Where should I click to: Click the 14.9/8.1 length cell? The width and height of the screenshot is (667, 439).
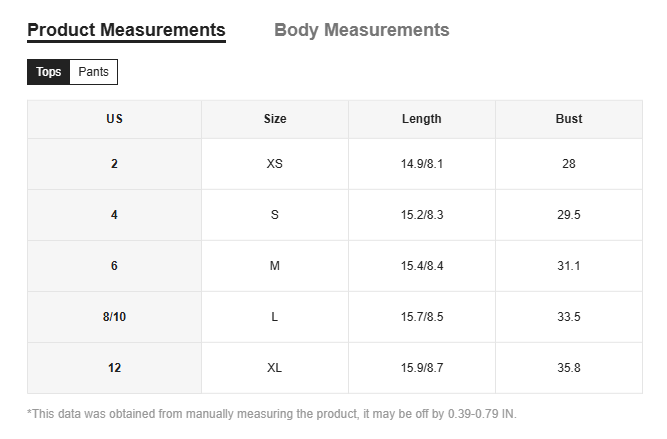[x=421, y=164]
